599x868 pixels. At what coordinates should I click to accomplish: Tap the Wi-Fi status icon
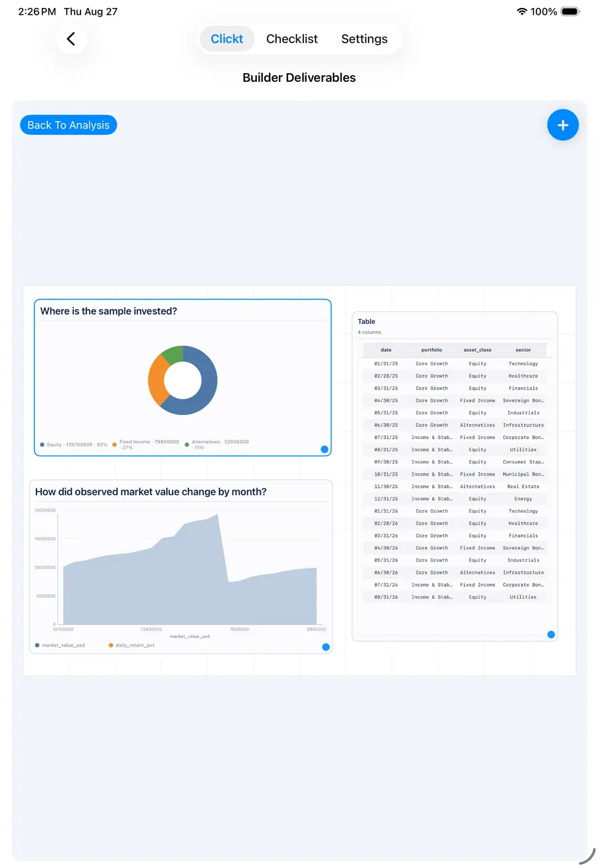coord(522,11)
